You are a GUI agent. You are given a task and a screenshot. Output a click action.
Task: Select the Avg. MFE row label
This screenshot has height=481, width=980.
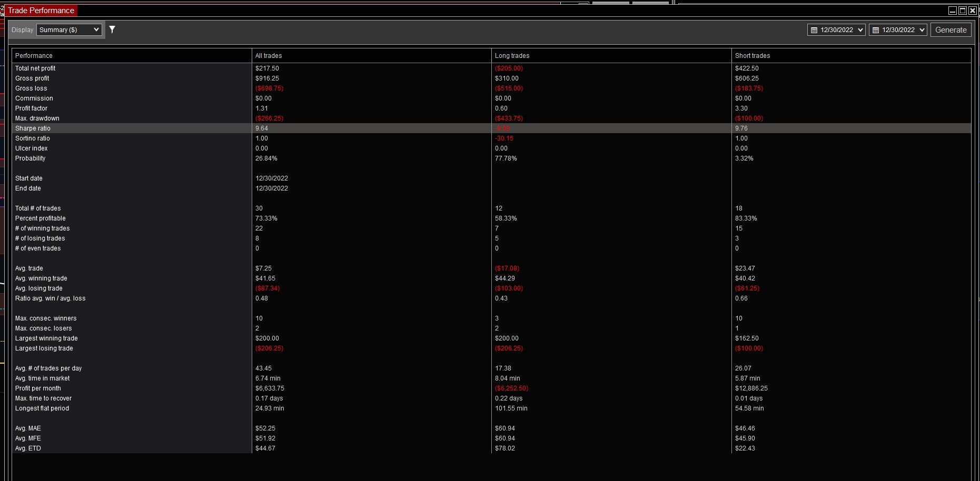(28, 438)
